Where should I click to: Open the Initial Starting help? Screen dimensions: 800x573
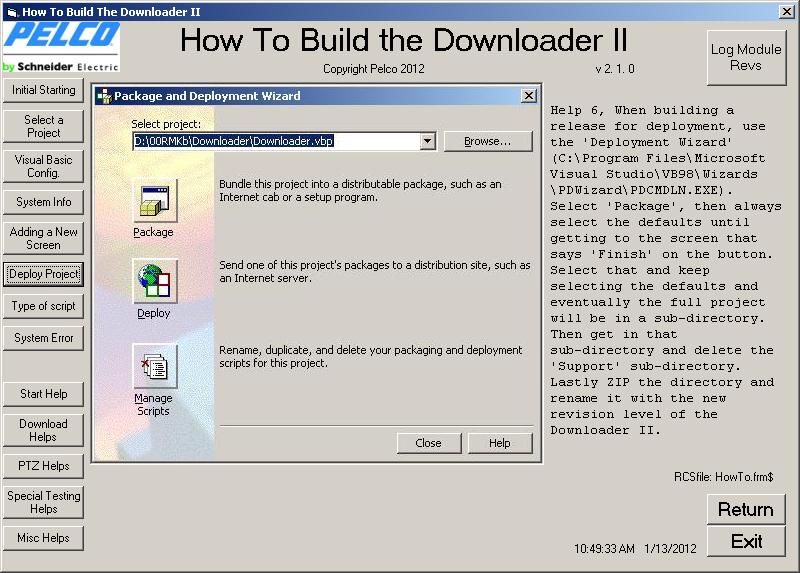[43, 90]
